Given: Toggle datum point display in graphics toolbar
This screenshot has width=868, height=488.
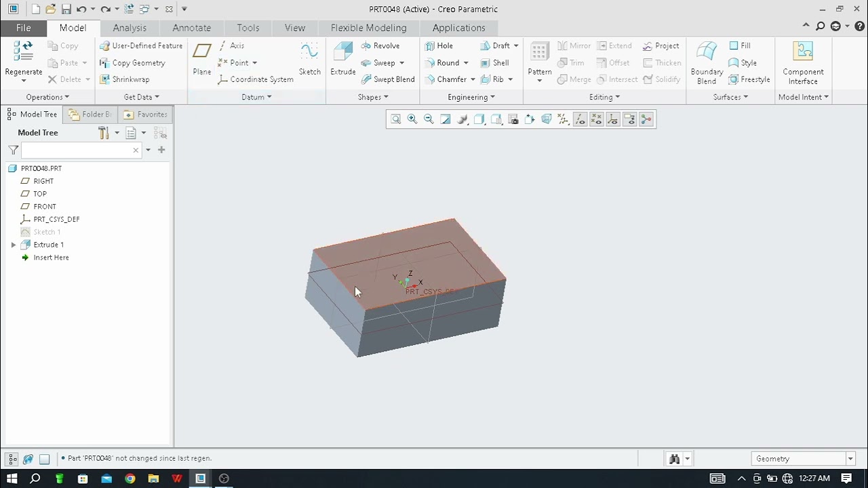Looking at the screenshot, I should 596,119.
